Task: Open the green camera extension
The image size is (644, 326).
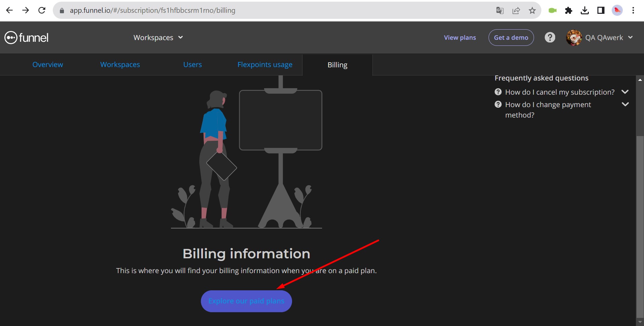Action: pos(552,10)
